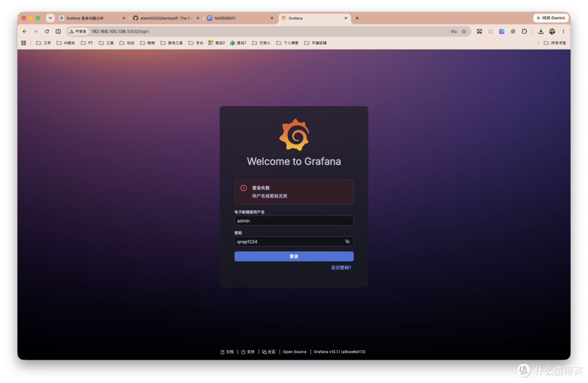Image resolution: width=588 pixels, height=383 pixels.
Task: Open the 工作 bookmarks folder
Action: coord(44,43)
